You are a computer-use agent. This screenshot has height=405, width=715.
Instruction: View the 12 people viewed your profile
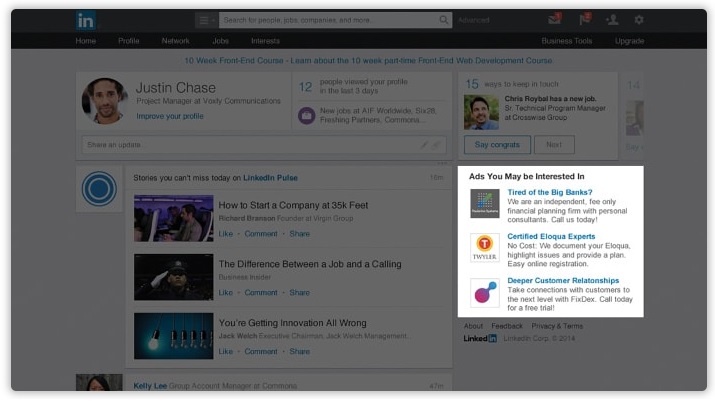click(x=353, y=86)
